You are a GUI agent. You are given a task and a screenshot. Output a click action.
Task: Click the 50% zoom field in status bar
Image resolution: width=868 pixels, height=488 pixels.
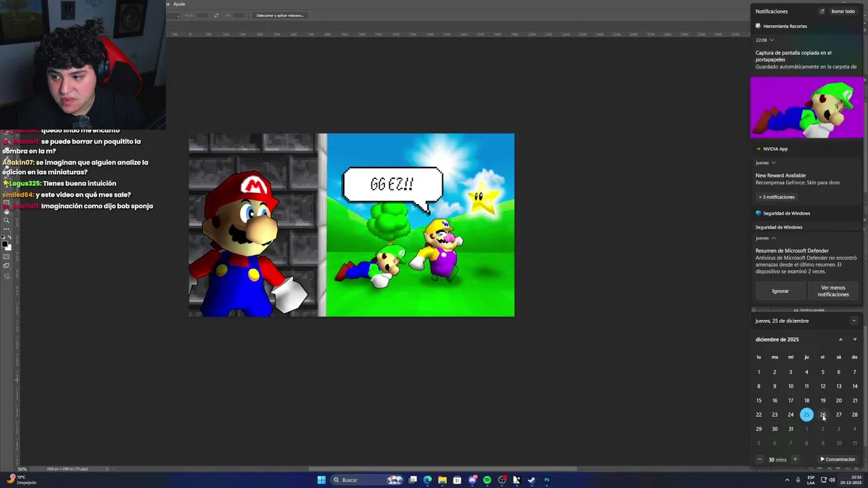point(22,469)
